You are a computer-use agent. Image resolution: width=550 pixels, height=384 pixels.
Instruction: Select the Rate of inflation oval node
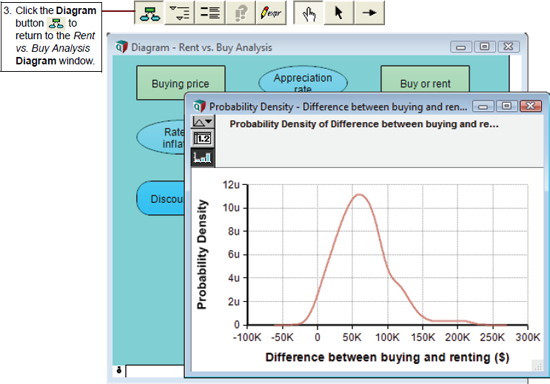pos(161,137)
